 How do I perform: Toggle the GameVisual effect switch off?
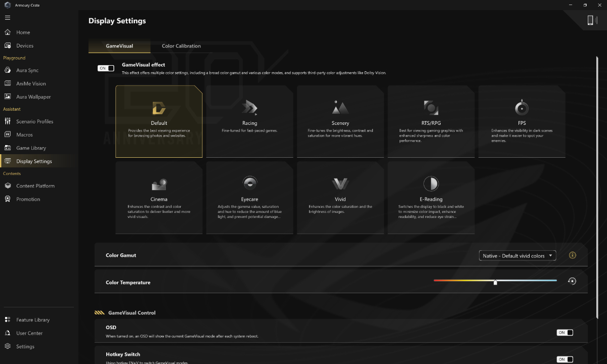[106, 68]
